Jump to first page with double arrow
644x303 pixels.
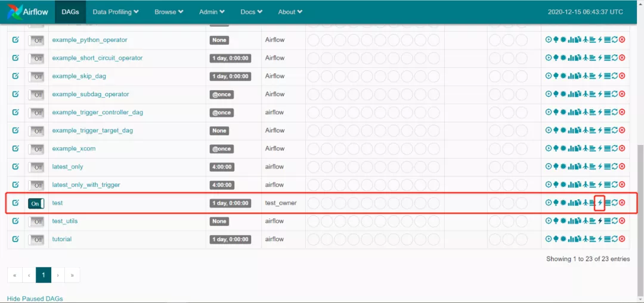pos(15,275)
